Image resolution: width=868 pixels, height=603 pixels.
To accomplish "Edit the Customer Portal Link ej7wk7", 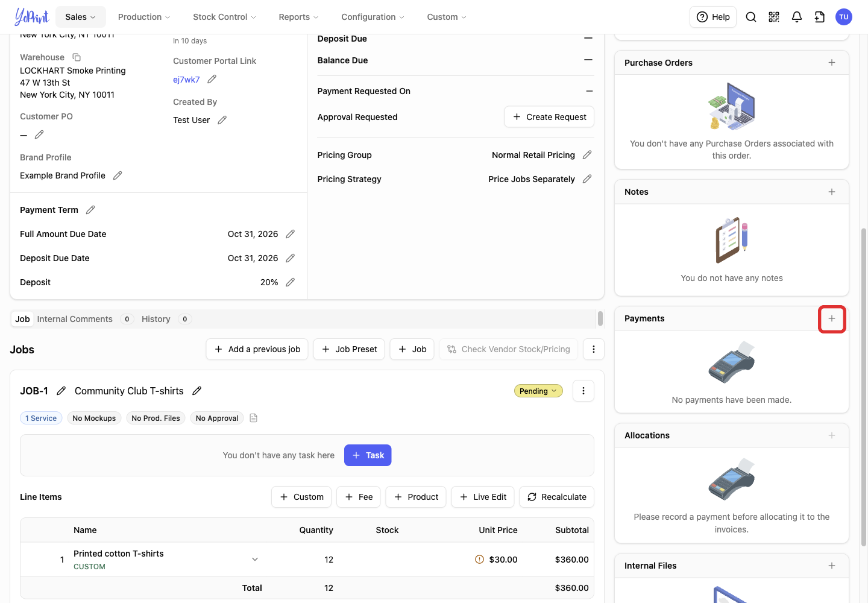I will [x=212, y=80].
